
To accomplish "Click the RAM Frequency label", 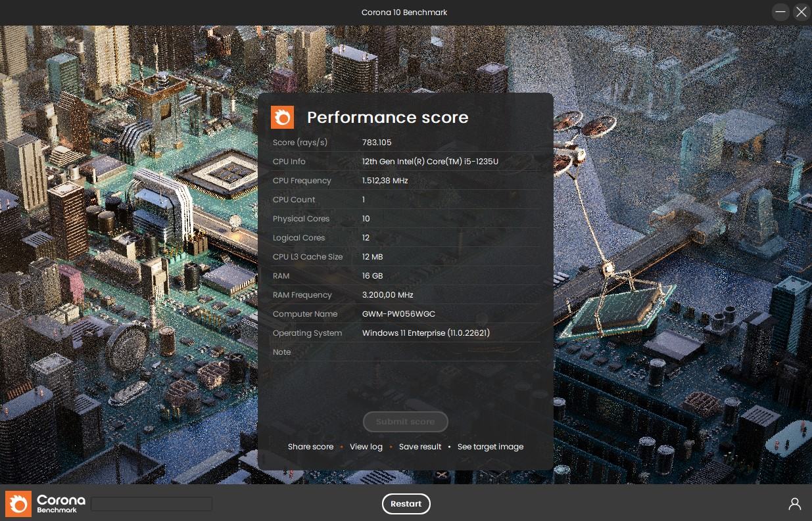I will pos(302,295).
